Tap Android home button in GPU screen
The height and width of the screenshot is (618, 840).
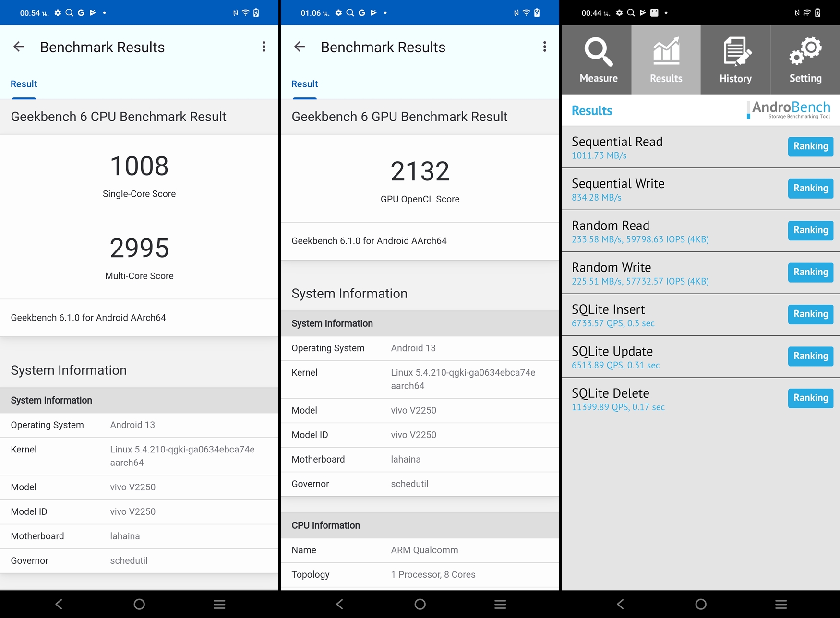coord(420,604)
